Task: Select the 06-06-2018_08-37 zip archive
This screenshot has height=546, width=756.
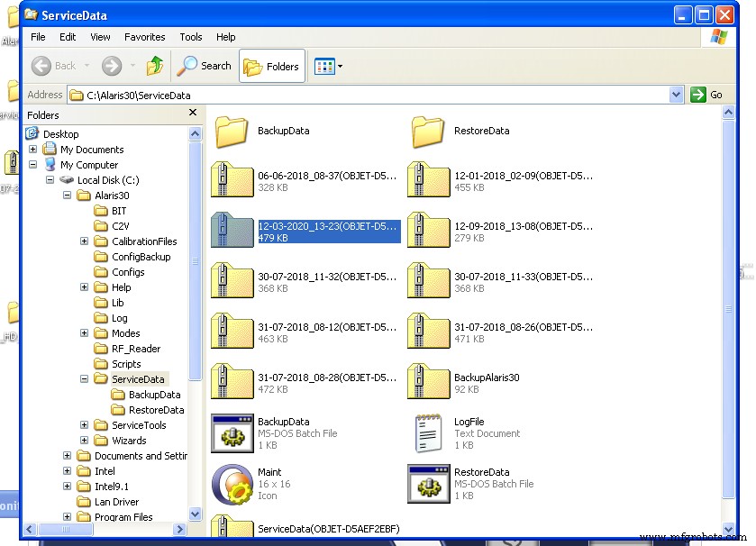Action: click(232, 181)
